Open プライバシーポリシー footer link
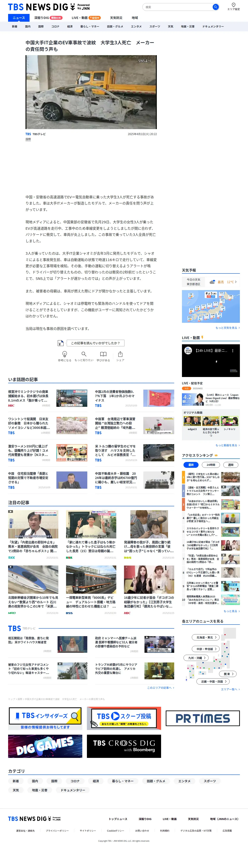This screenshot has height=868, width=248. click(x=57, y=831)
